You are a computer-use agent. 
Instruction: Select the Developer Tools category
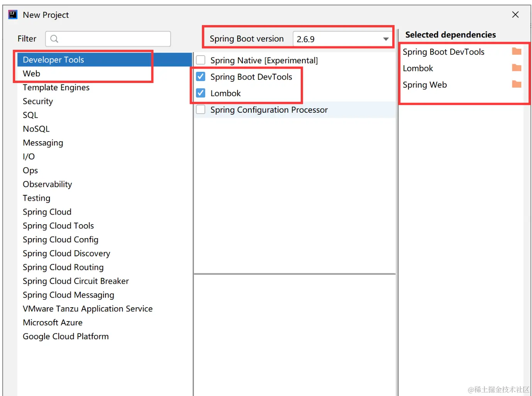tap(105, 60)
